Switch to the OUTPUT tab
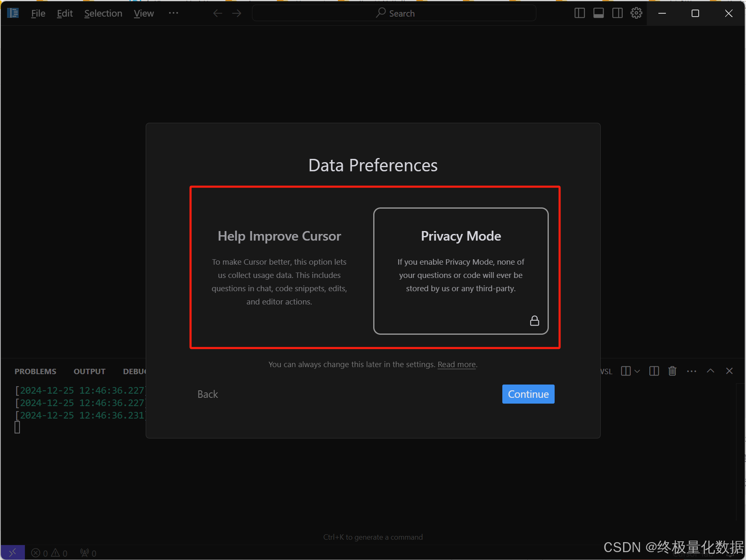The width and height of the screenshot is (746, 560). (x=89, y=371)
